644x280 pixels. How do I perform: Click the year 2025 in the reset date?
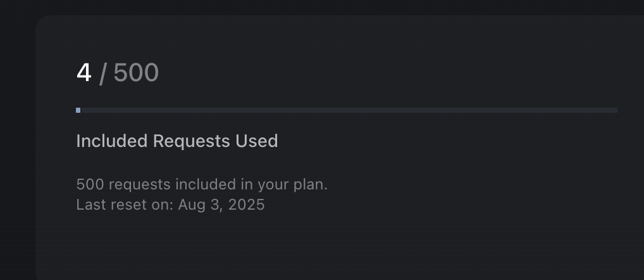pyautogui.click(x=247, y=205)
